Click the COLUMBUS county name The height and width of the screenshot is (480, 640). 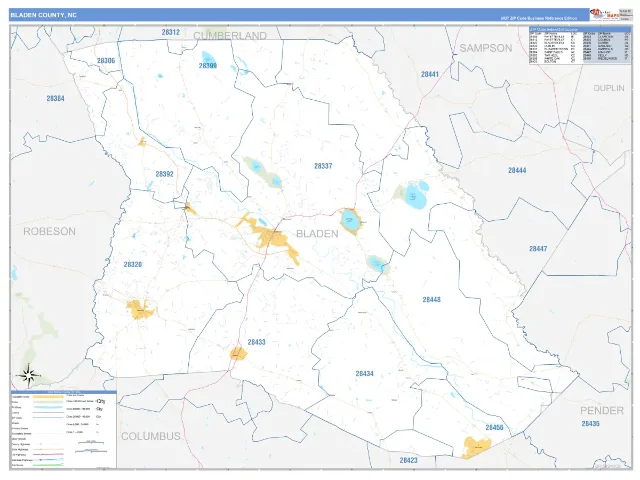(x=151, y=436)
